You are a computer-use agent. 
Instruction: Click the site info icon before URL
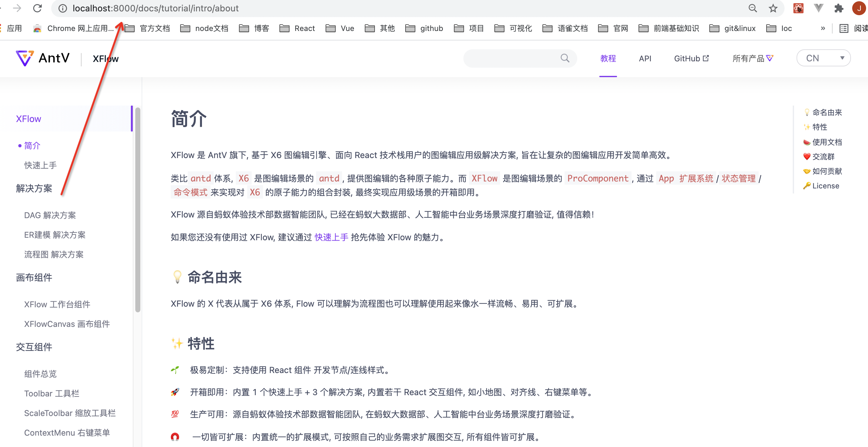click(x=63, y=9)
